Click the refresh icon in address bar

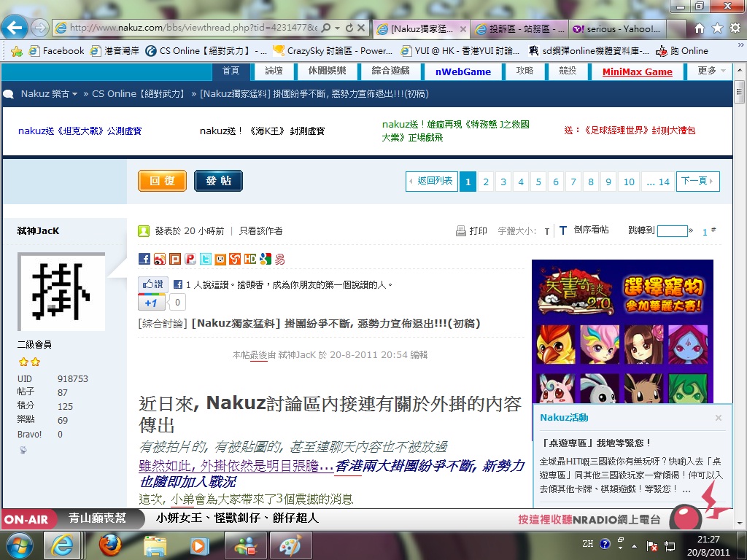click(349, 28)
